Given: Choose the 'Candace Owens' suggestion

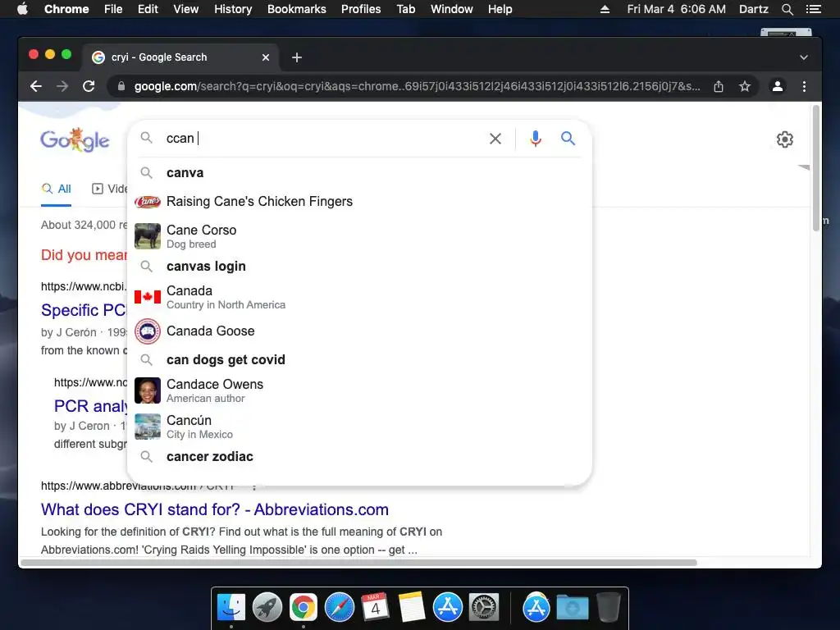Looking at the screenshot, I should [x=359, y=390].
